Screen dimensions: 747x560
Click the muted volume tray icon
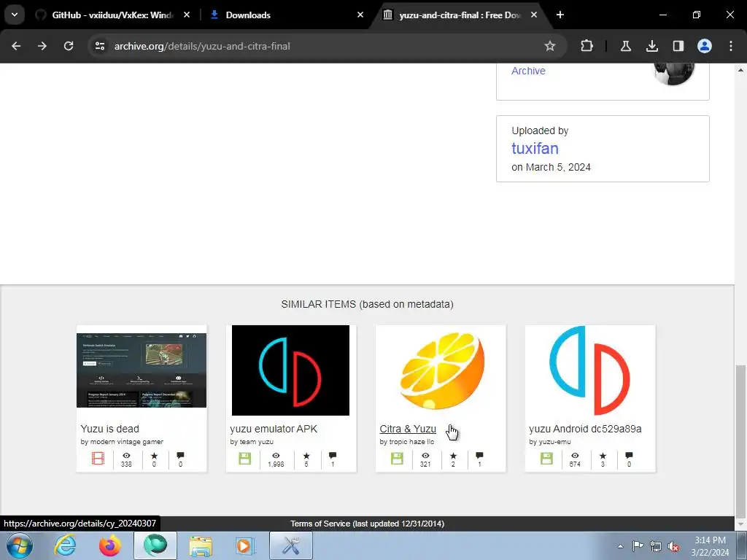pyautogui.click(x=673, y=546)
